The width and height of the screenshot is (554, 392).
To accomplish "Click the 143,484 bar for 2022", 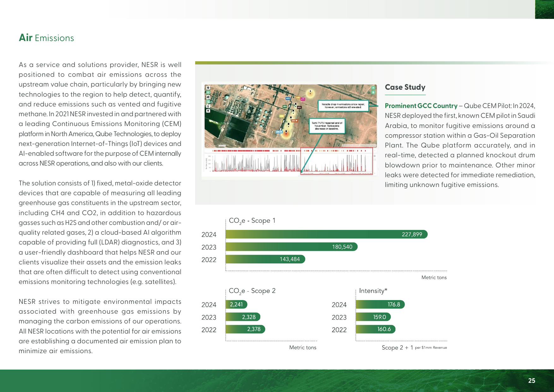I will [265, 259].
